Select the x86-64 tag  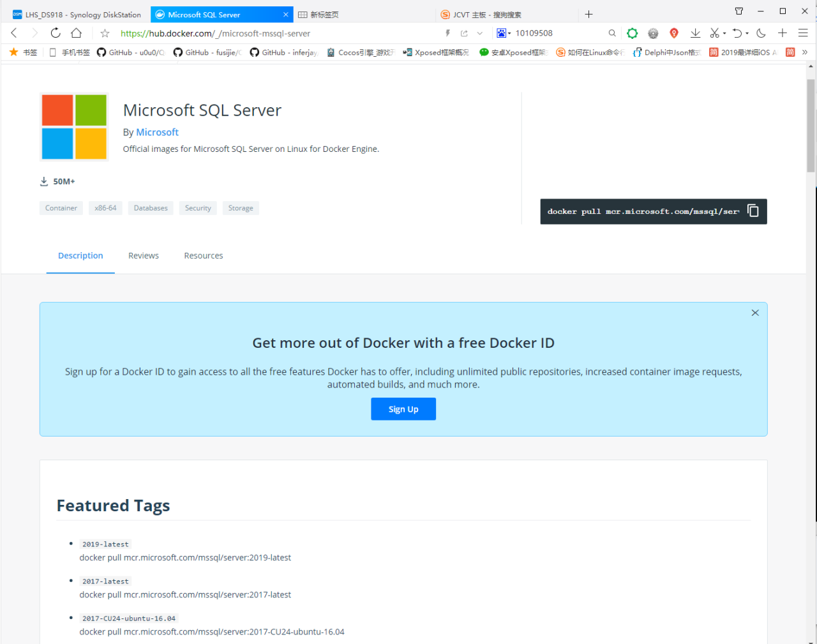[x=105, y=208]
